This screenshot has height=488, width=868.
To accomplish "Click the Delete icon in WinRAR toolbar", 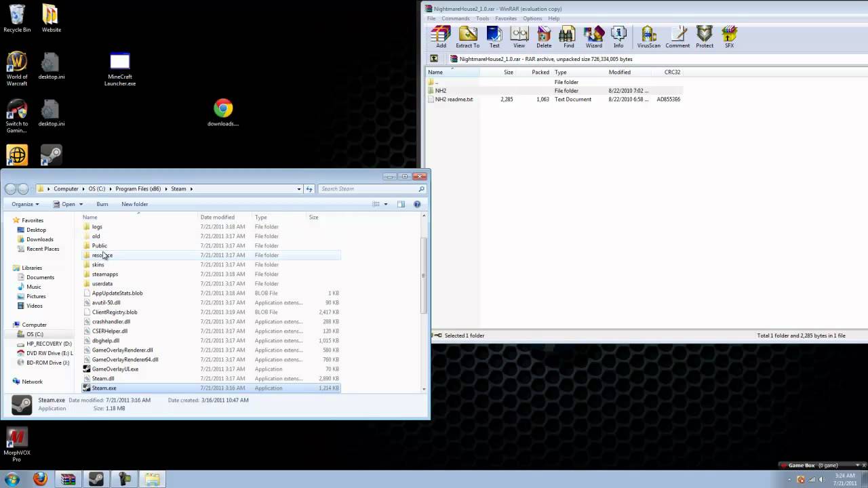I will [x=544, y=37].
